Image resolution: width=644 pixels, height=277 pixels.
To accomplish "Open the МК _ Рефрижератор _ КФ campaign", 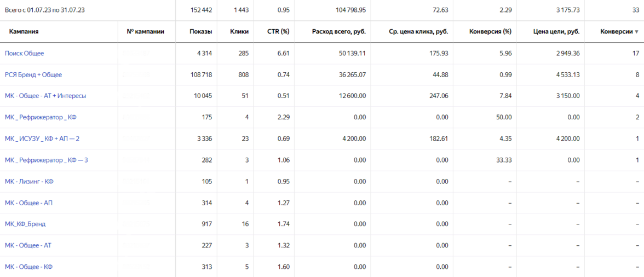I will pyautogui.click(x=41, y=117).
